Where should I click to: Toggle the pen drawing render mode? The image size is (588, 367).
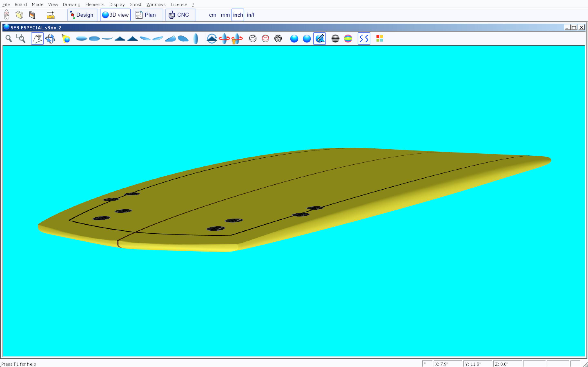coord(320,39)
